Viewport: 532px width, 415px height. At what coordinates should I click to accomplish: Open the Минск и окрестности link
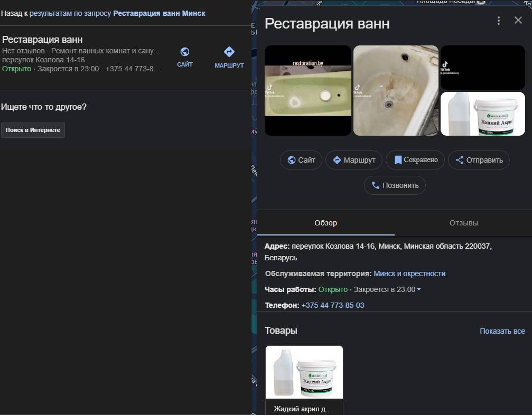tap(409, 273)
